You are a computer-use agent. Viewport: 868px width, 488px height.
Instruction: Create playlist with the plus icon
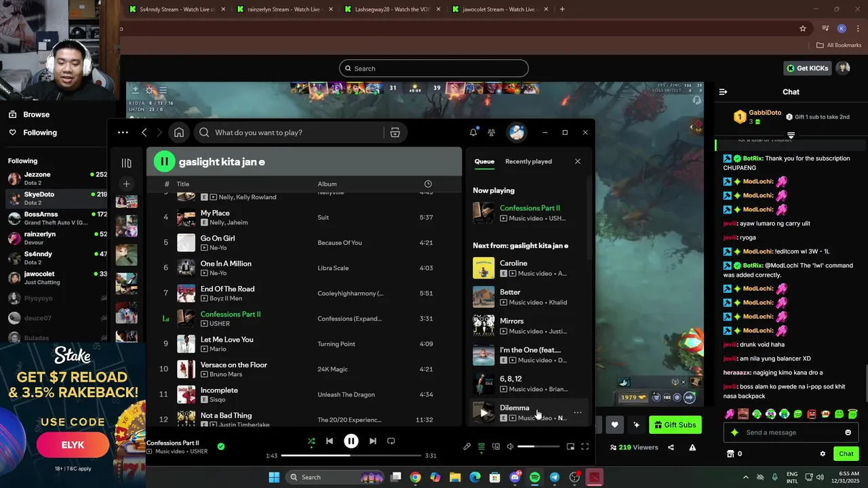[126, 184]
